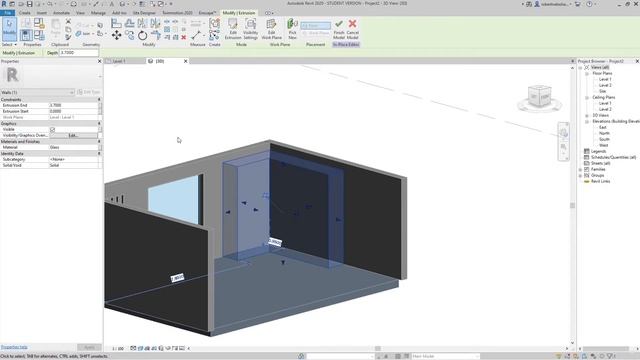Expand the Families tree node

580,169
